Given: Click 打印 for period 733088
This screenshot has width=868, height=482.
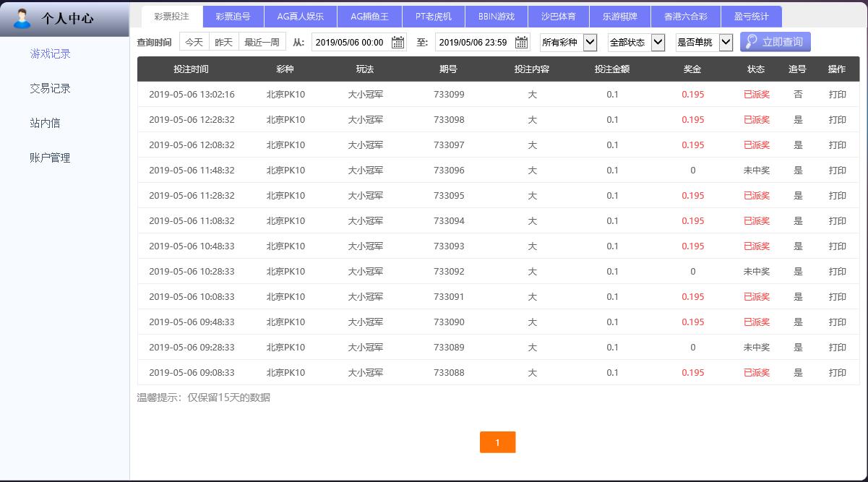Looking at the screenshot, I should [x=837, y=373].
